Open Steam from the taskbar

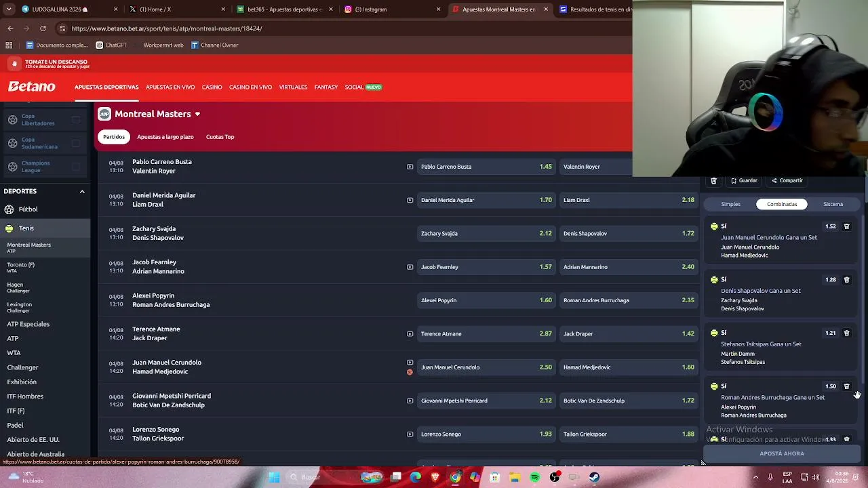(594, 477)
